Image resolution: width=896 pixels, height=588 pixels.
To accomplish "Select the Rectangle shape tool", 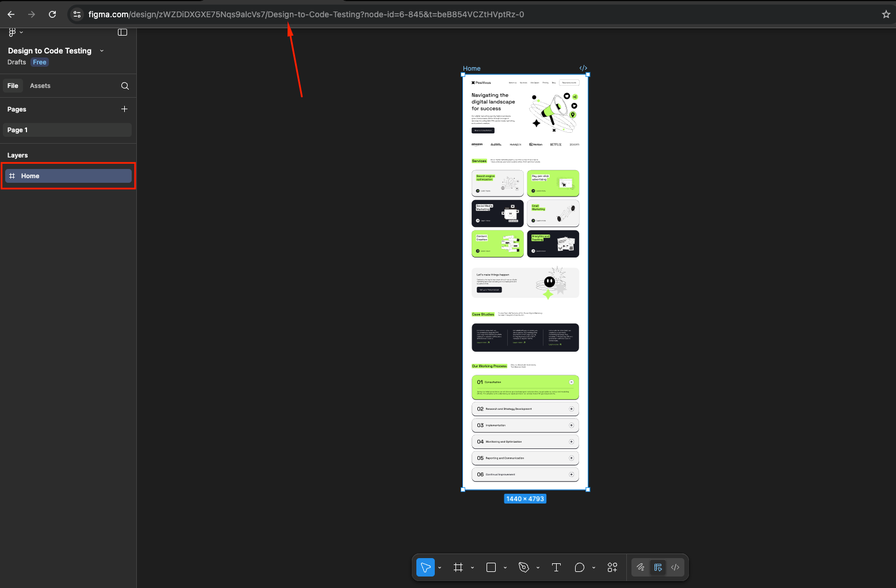I will pyautogui.click(x=489, y=567).
